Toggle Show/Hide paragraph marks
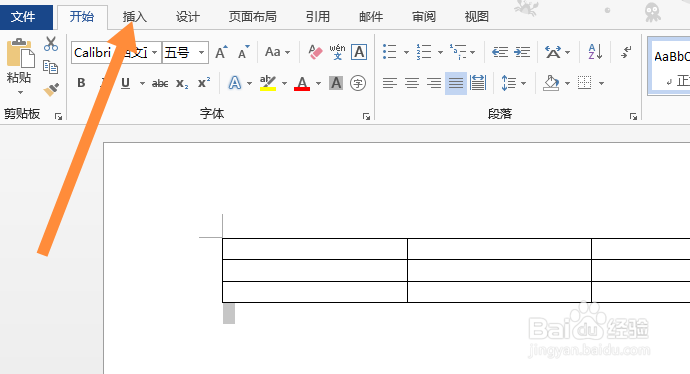Viewport: 690px width, 374px height. (x=626, y=52)
